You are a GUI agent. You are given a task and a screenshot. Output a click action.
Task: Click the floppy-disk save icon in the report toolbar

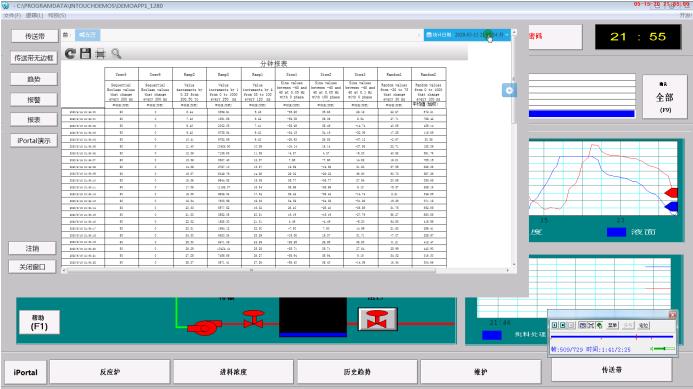(x=85, y=53)
